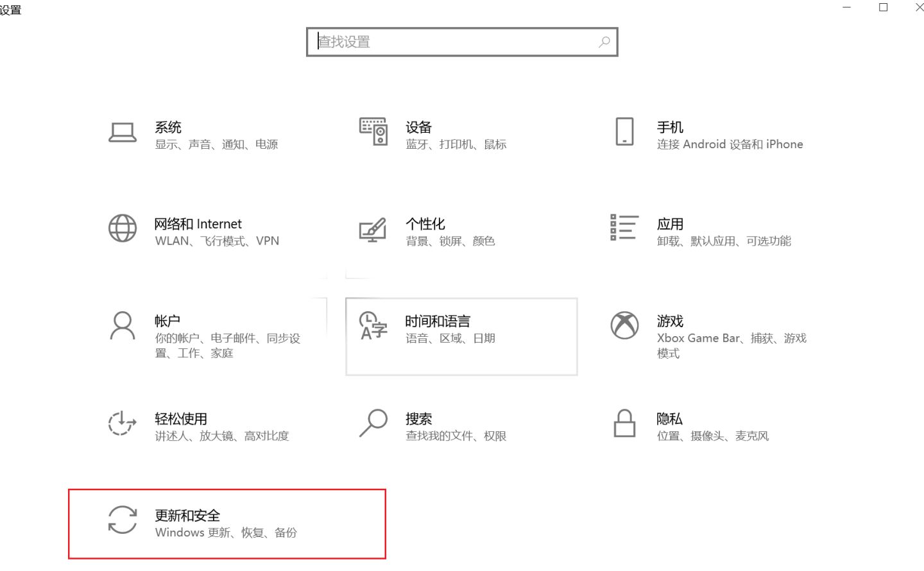Viewport: 924px width, 571px height.
Task: Click the 更新和安全 refresh arrows icon
Action: click(x=122, y=521)
